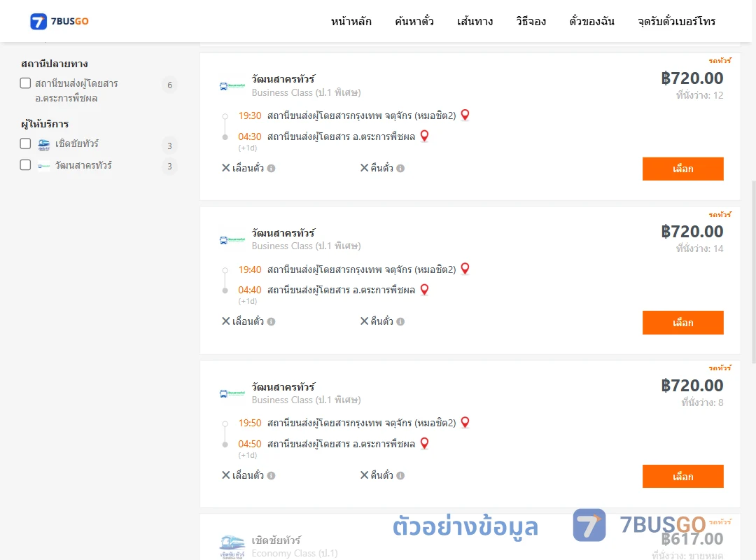
Task: Tick destination station ตระการพืชผล checkbox
Action: (x=26, y=83)
